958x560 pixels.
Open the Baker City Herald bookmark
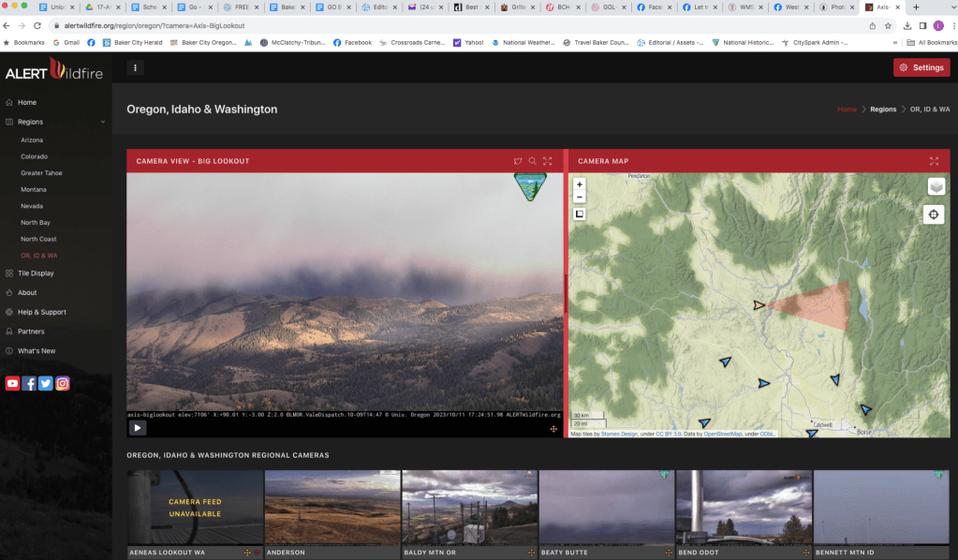click(x=133, y=43)
